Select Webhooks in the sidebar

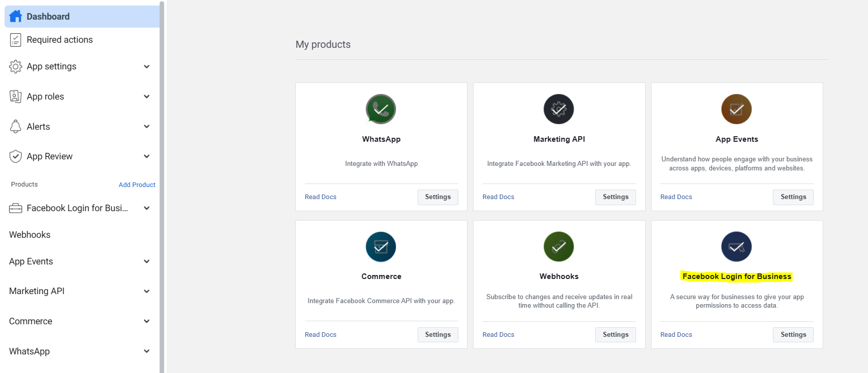point(30,235)
